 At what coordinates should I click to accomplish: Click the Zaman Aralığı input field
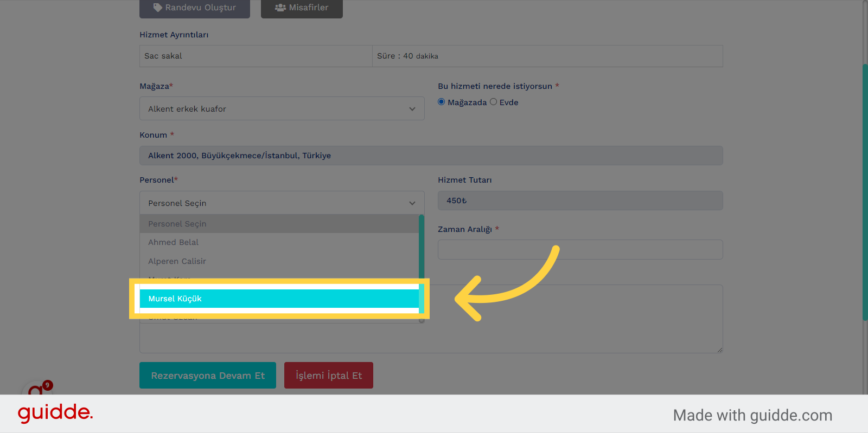tap(580, 249)
